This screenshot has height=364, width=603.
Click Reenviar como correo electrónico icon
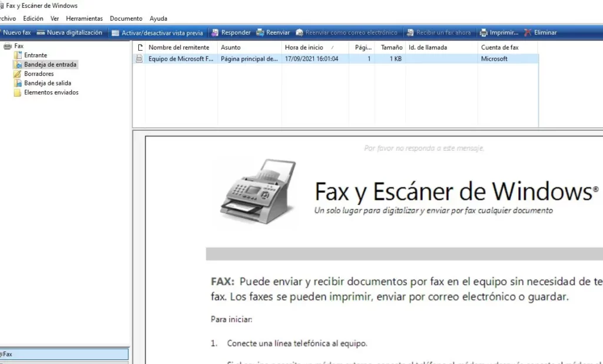299,33
